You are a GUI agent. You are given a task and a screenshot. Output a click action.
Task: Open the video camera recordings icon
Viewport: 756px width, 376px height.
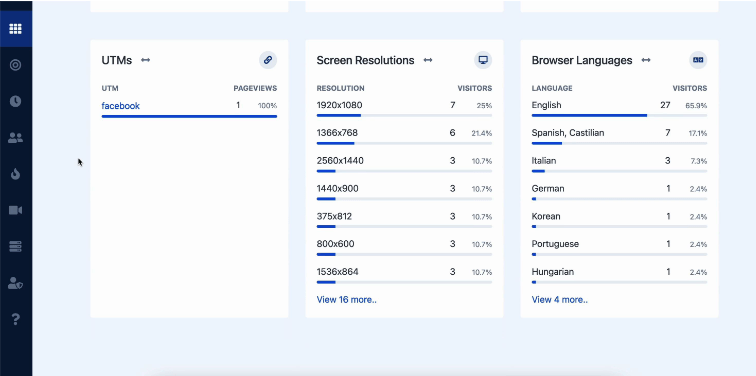pos(15,210)
